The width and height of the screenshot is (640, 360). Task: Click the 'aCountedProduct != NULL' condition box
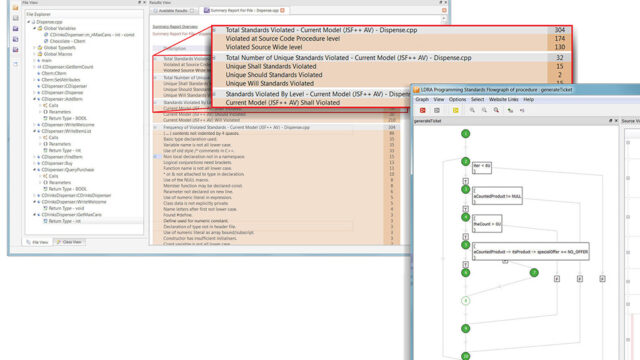[497, 196]
